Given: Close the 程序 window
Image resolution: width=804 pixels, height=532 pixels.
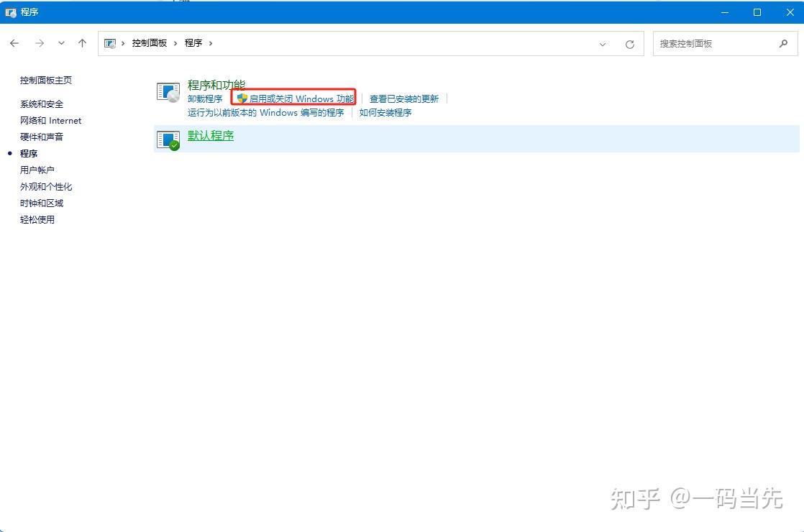Looking at the screenshot, I should tap(790, 12).
